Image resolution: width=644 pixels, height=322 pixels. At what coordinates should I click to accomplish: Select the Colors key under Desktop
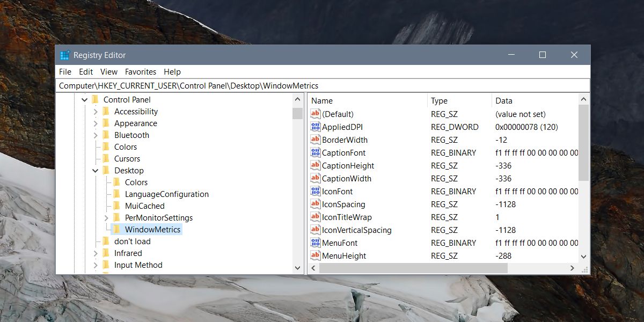[x=136, y=182]
